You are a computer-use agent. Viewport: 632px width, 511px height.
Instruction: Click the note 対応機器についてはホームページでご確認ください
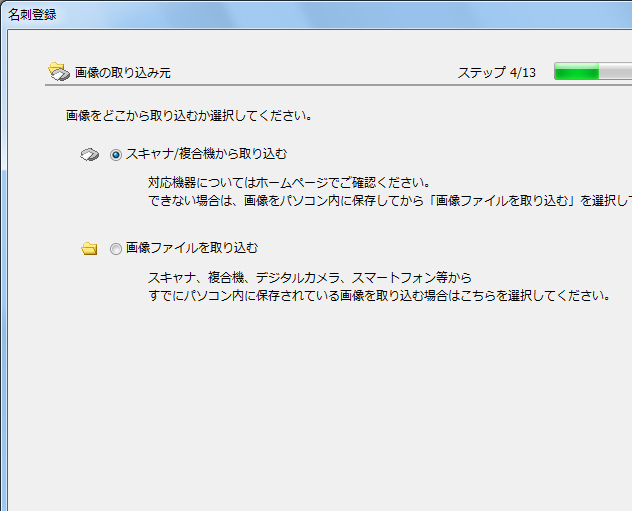point(289,183)
